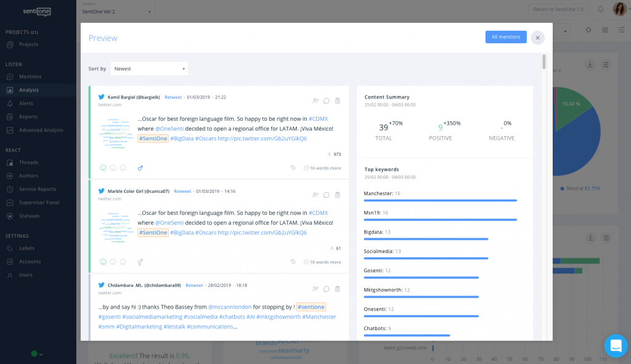Click the male gender icon on Kamil's mention
Screen dimensions: 631x364
[140, 168]
